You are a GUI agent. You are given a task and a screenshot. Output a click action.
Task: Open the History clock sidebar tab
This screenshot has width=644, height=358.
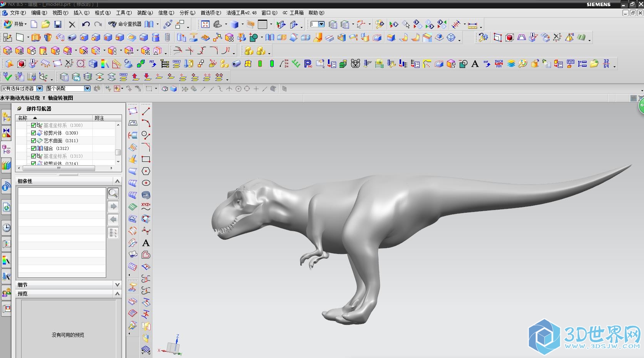point(6,227)
